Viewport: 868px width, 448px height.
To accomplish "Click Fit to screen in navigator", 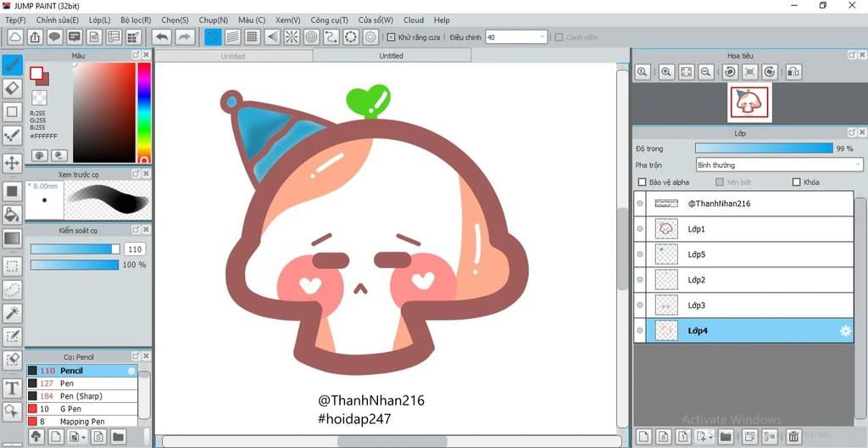I will tap(686, 71).
